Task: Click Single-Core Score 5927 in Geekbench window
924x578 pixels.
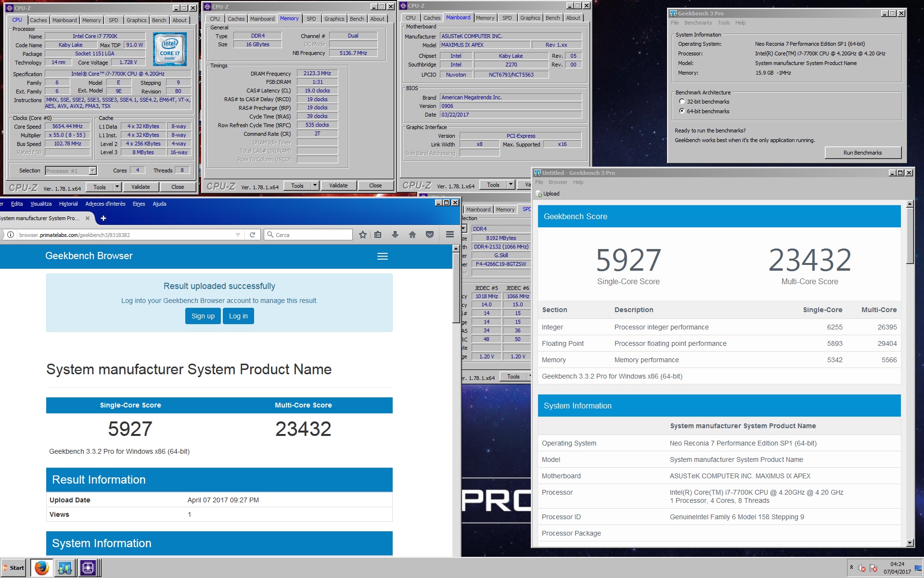Action: tap(628, 260)
